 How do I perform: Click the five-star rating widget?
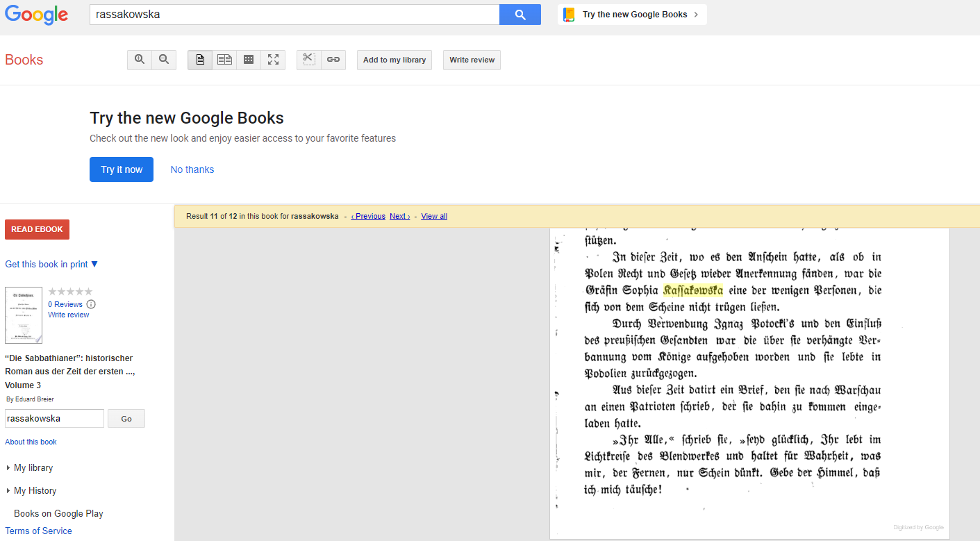(x=70, y=292)
